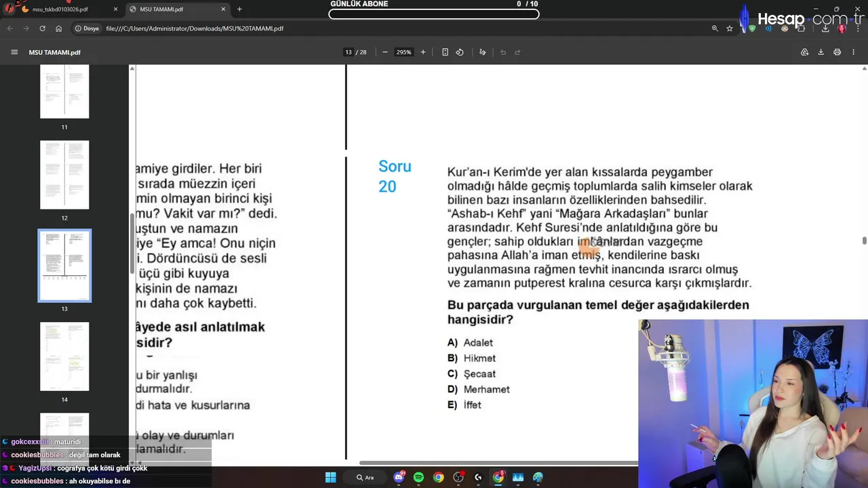Zoom out with the minus button
868x488 pixels.
coord(385,52)
